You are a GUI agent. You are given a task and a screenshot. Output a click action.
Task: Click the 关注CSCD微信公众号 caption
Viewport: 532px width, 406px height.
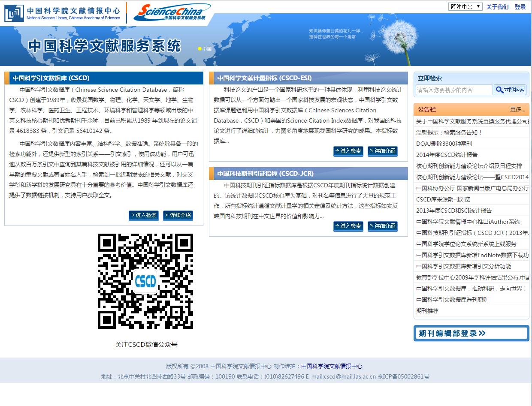tap(146, 344)
